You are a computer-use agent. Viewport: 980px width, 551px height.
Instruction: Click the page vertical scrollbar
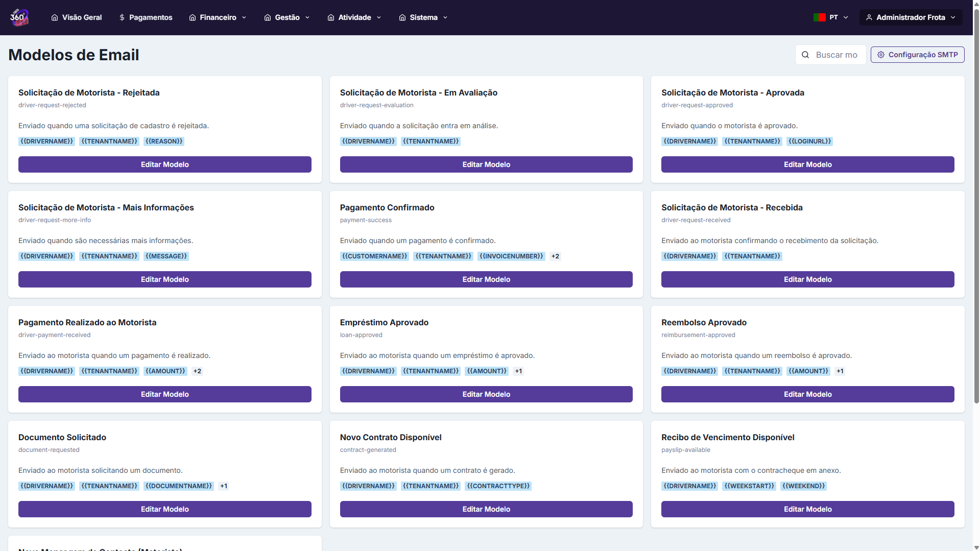pos(976,204)
